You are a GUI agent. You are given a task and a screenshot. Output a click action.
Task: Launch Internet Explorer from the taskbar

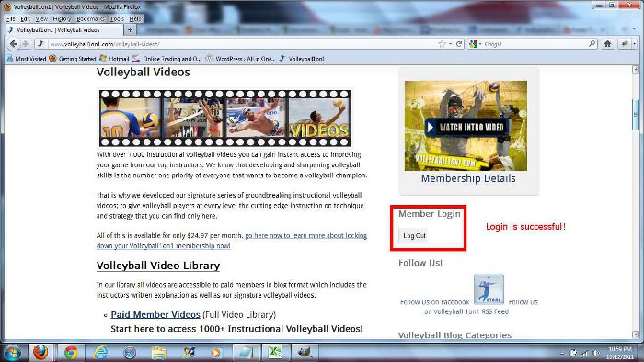point(100,353)
